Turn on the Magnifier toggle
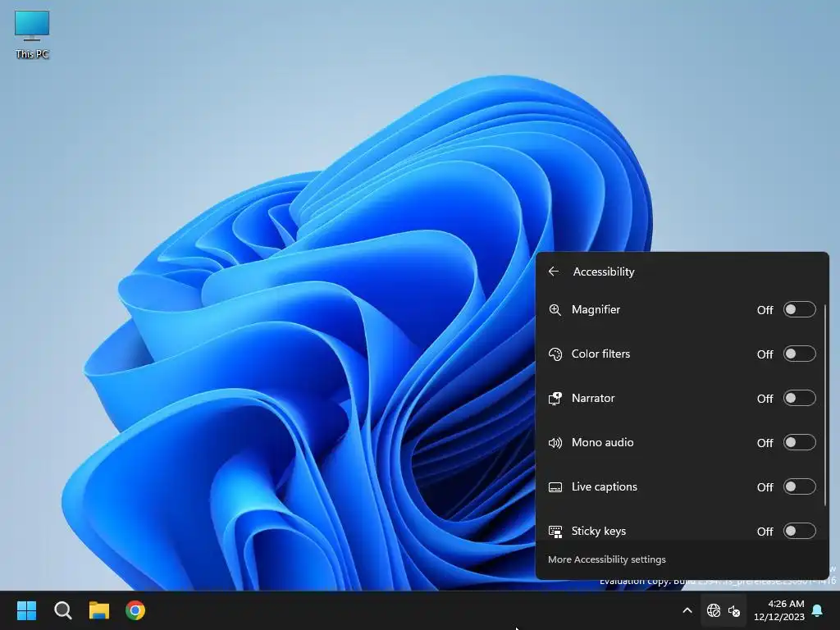Image resolution: width=840 pixels, height=630 pixels. (799, 309)
